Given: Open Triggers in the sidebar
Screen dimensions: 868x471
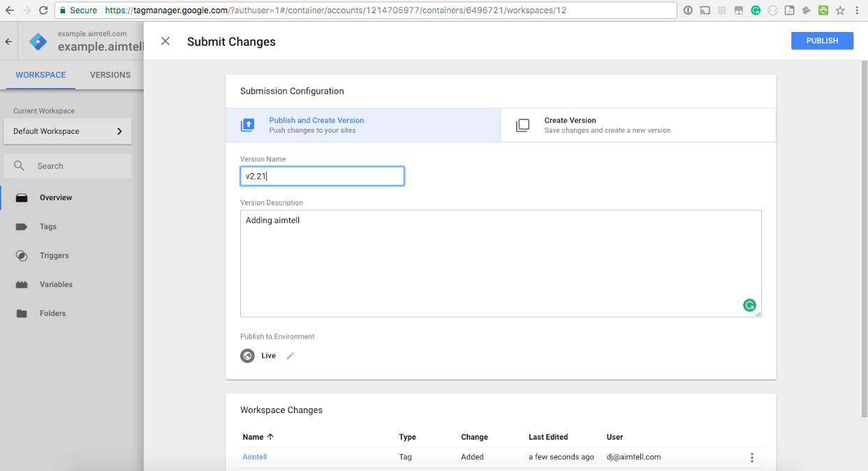Looking at the screenshot, I should point(54,255).
